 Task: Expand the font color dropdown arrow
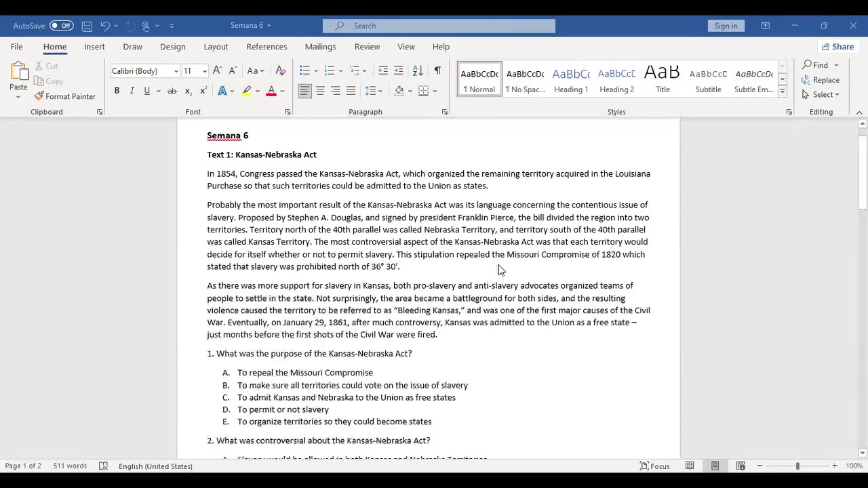point(282,91)
